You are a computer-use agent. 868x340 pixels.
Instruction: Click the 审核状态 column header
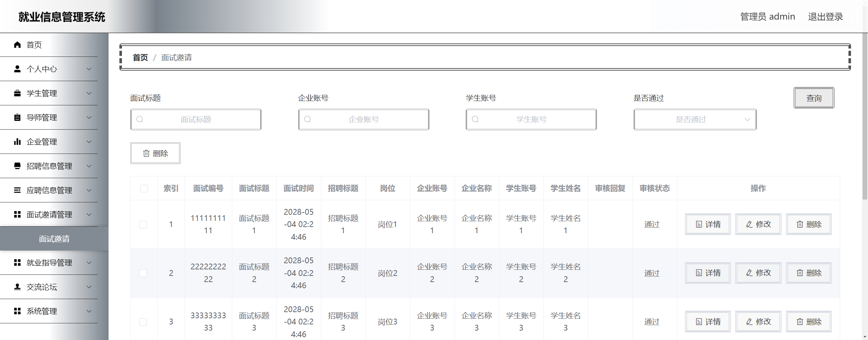click(x=655, y=188)
